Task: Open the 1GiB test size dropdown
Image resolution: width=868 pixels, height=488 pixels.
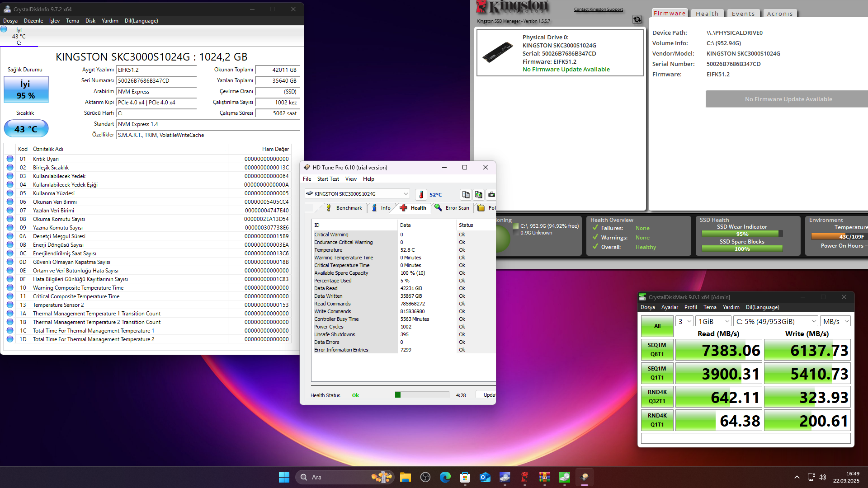Action: (x=713, y=321)
